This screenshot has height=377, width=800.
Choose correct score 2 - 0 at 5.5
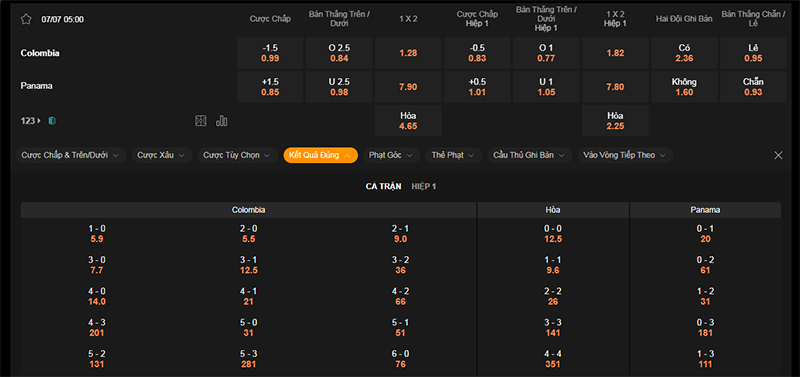[248, 234]
